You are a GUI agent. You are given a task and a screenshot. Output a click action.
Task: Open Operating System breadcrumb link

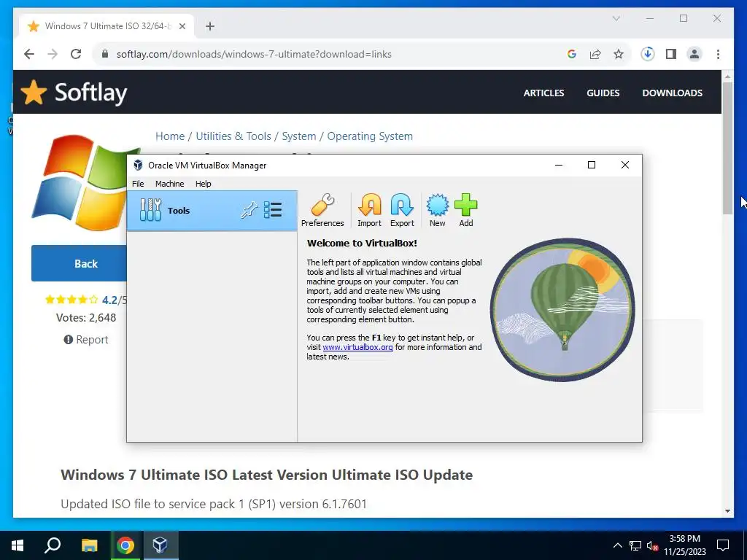[370, 136]
